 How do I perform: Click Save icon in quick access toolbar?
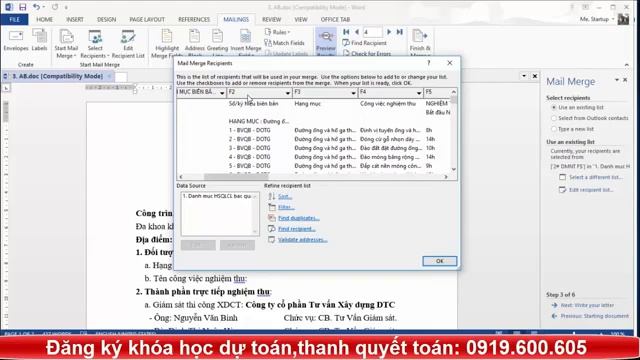[22, 7]
